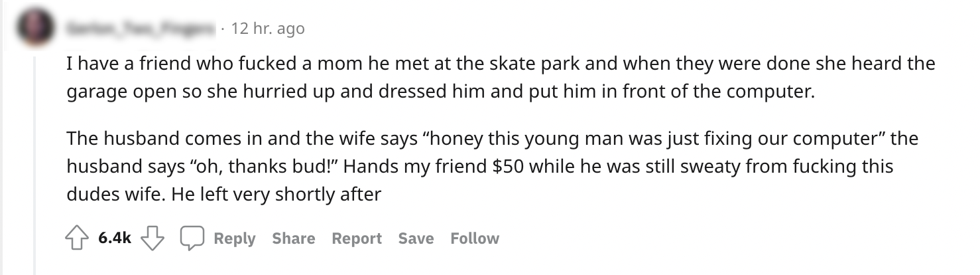Follow this comment thread
Viewport: 980px width, 275px height.
point(475,238)
